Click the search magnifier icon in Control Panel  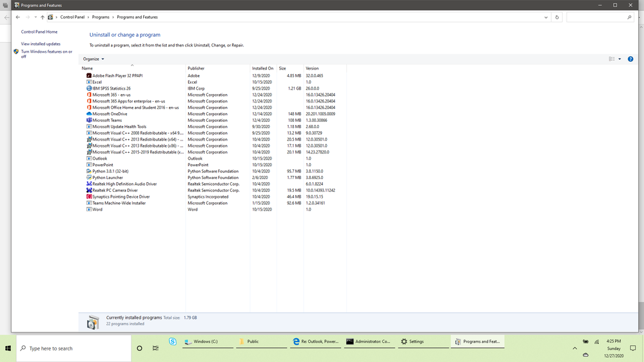tap(629, 17)
